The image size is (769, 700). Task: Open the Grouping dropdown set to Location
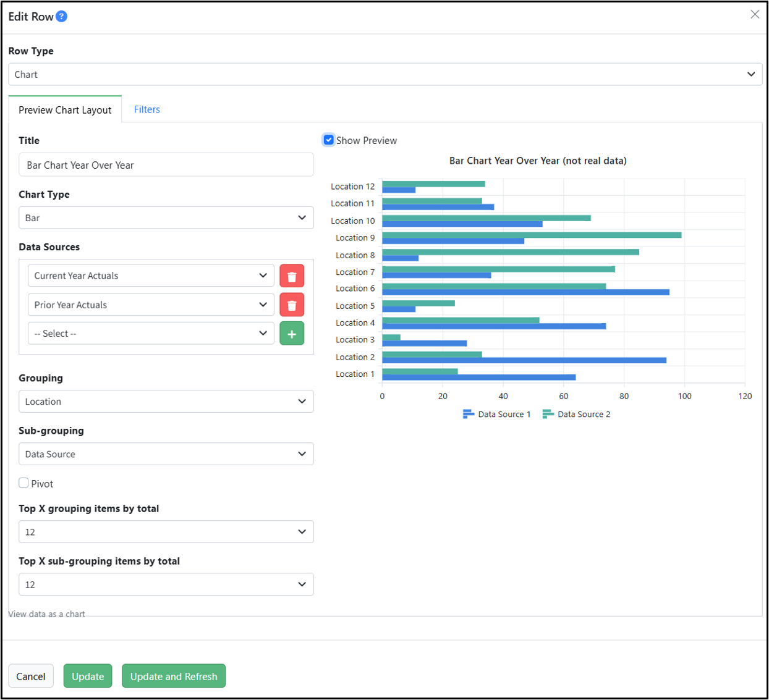coord(166,401)
